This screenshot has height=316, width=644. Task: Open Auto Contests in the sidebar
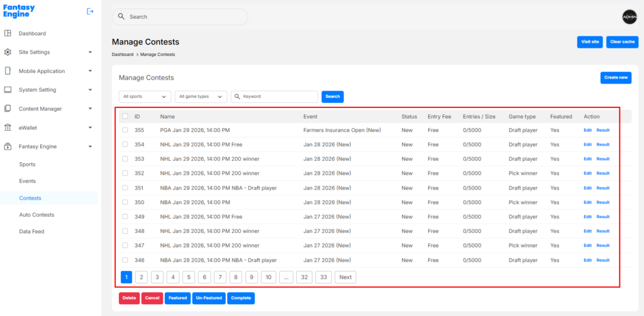[x=36, y=215]
